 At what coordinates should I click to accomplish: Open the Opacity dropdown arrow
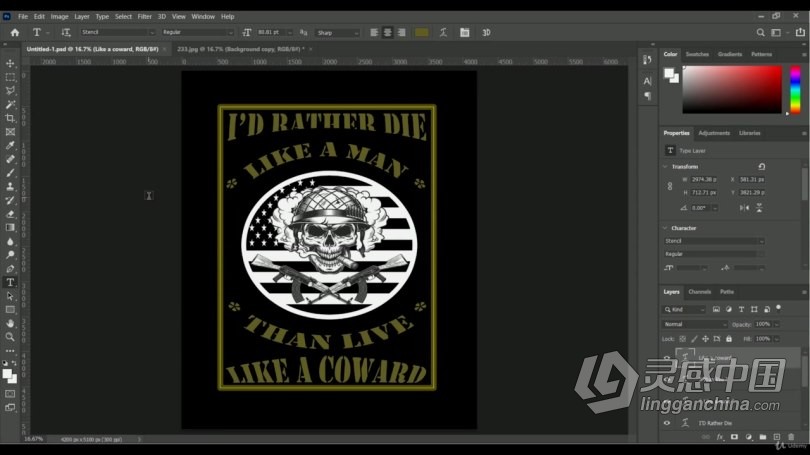(776, 324)
